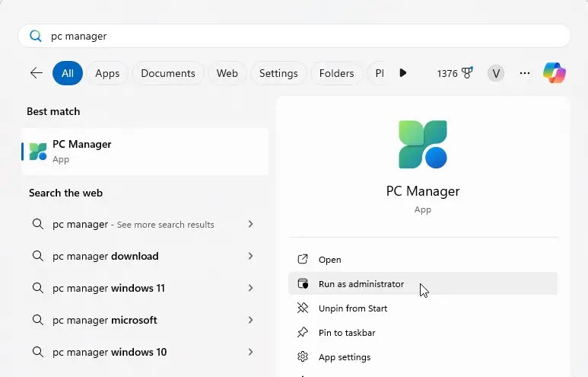The height and width of the screenshot is (377, 588).
Task: Choose Open in the PC Manager actions
Action: 423,260
